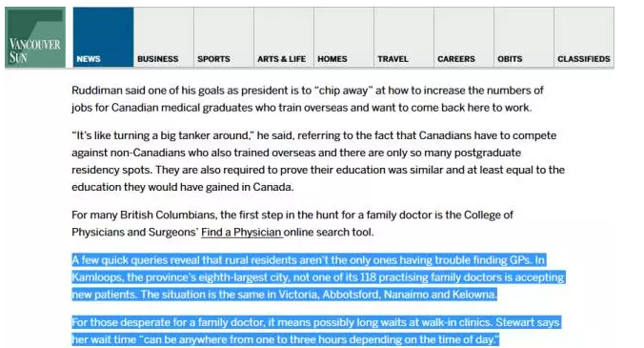Image resolution: width=644 pixels, height=348 pixels.
Task: Click the highlighted walk-in clinics paragraph
Action: point(316,331)
